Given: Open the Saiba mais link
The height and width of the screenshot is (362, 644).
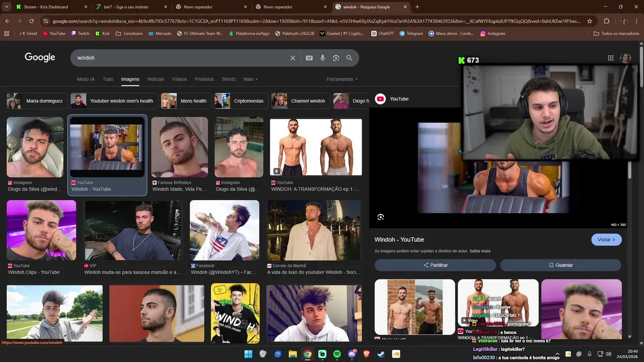Looking at the screenshot, I should pos(480,251).
